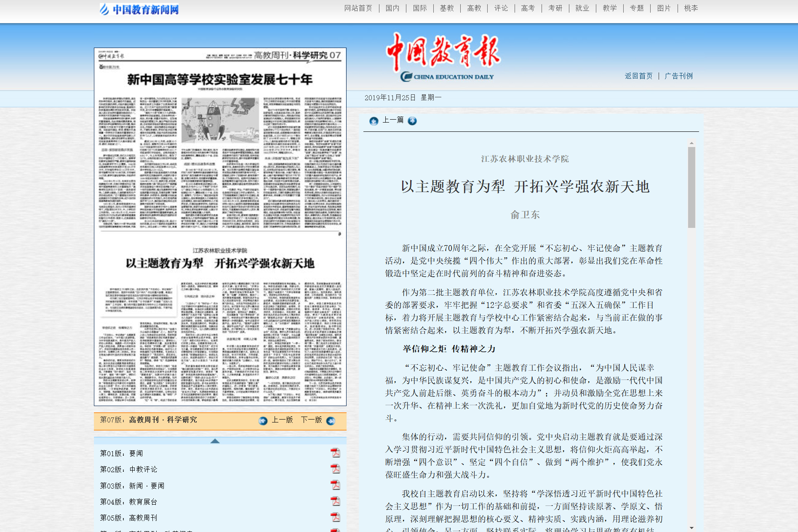Go to the next page via 下一版
Screen dimensions: 798x532
311,420
